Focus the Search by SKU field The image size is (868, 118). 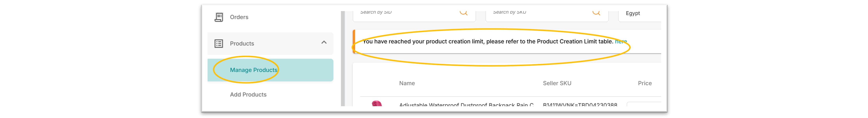click(x=547, y=15)
